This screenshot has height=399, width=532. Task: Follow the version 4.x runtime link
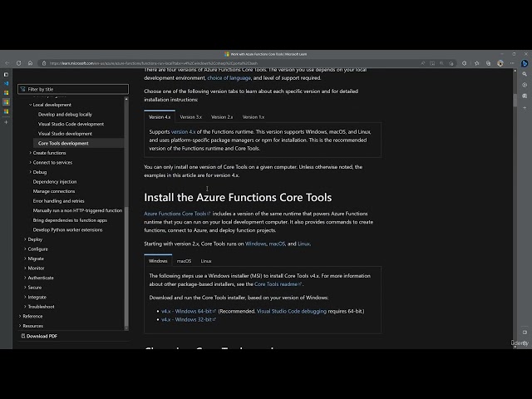183,131
